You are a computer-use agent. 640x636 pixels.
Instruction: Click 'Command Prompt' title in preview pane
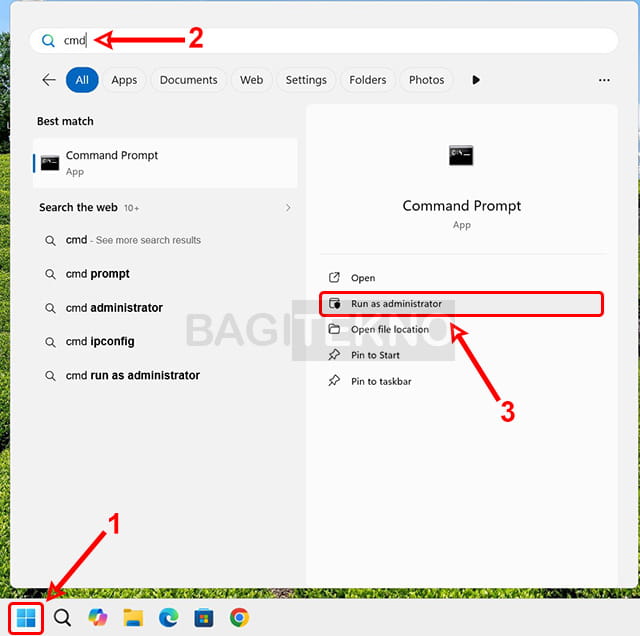coord(462,206)
